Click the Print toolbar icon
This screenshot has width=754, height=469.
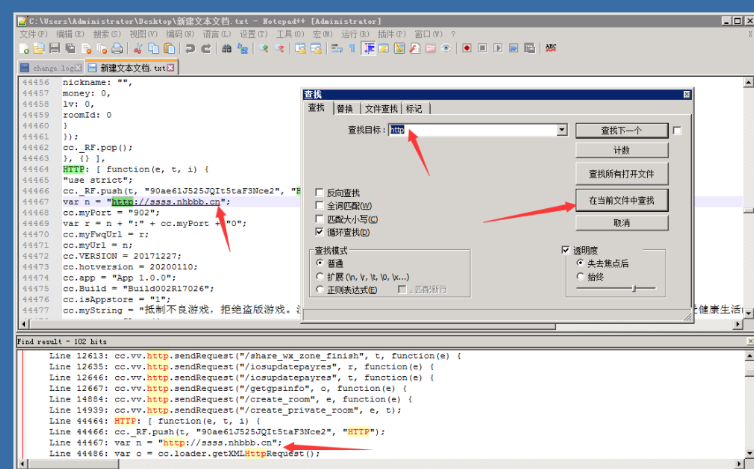pos(117,48)
